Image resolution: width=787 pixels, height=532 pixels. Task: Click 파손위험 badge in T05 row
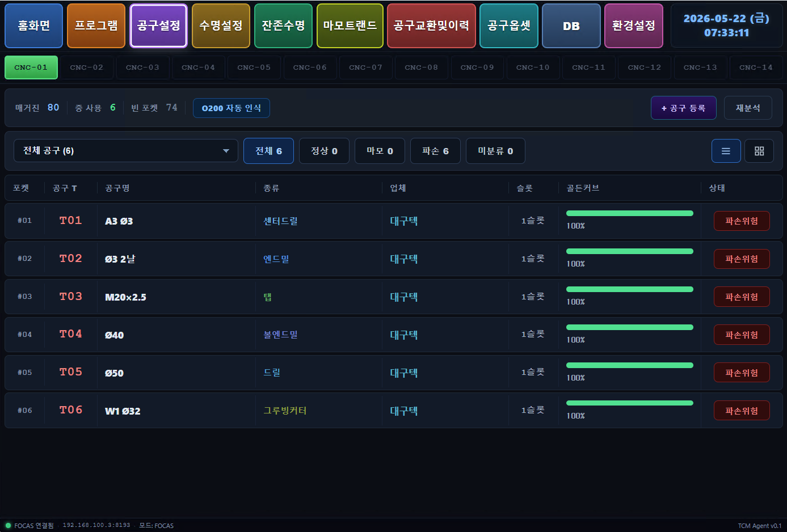coord(742,373)
